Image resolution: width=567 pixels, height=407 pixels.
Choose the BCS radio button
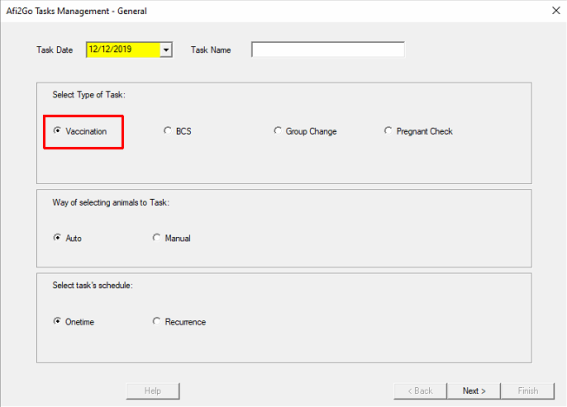177,131
